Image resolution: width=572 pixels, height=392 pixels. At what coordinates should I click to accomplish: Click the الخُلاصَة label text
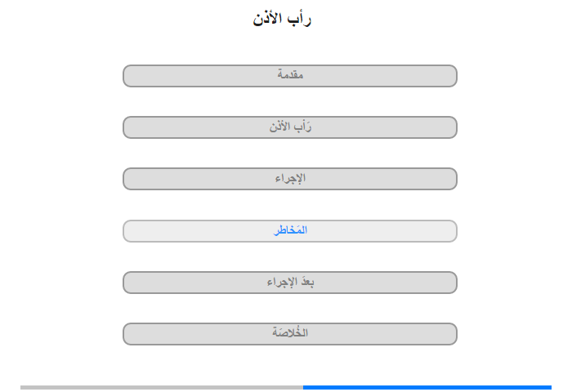click(290, 332)
